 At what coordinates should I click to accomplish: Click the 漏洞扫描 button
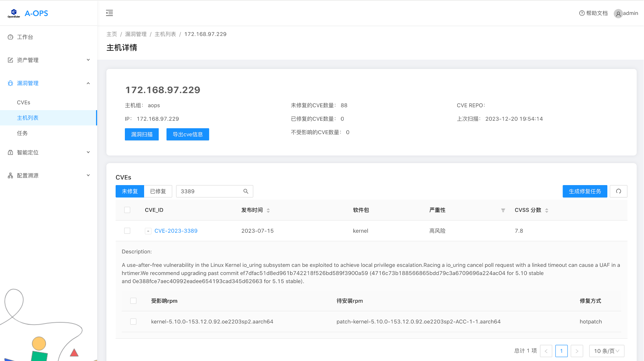click(x=142, y=134)
